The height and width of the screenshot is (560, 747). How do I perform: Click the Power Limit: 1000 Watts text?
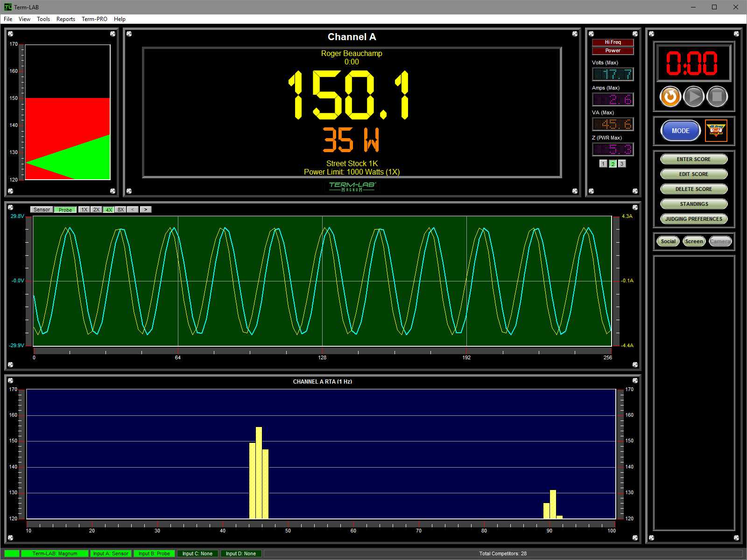pyautogui.click(x=352, y=172)
